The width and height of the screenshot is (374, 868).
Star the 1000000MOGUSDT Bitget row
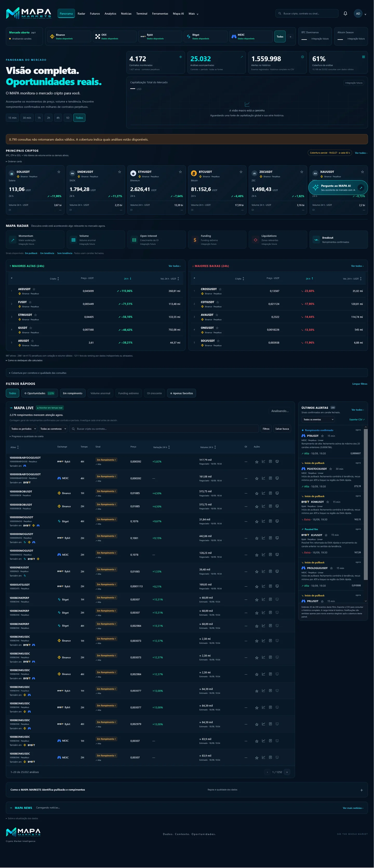257,521
